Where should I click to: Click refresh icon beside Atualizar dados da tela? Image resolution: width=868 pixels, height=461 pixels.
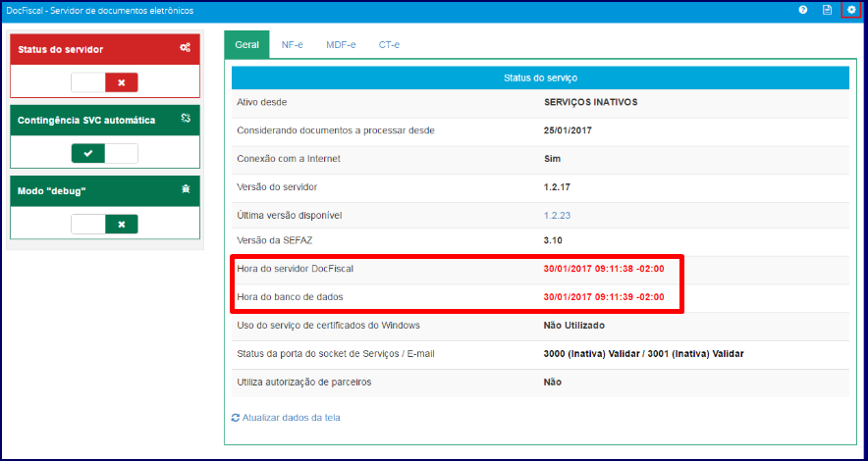click(x=236, y=417)
